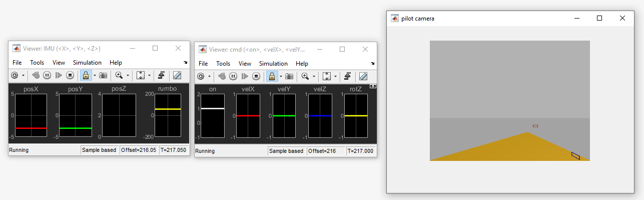Image resolution: width=644 pixels, height=200 pixels.
Task: Select zoom tool in IMU viewer
Action: pos(119,75)
